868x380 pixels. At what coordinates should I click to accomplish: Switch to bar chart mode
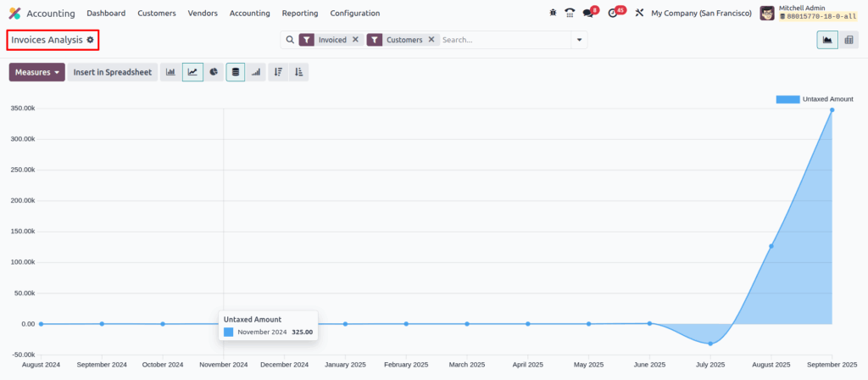(171, 72)
